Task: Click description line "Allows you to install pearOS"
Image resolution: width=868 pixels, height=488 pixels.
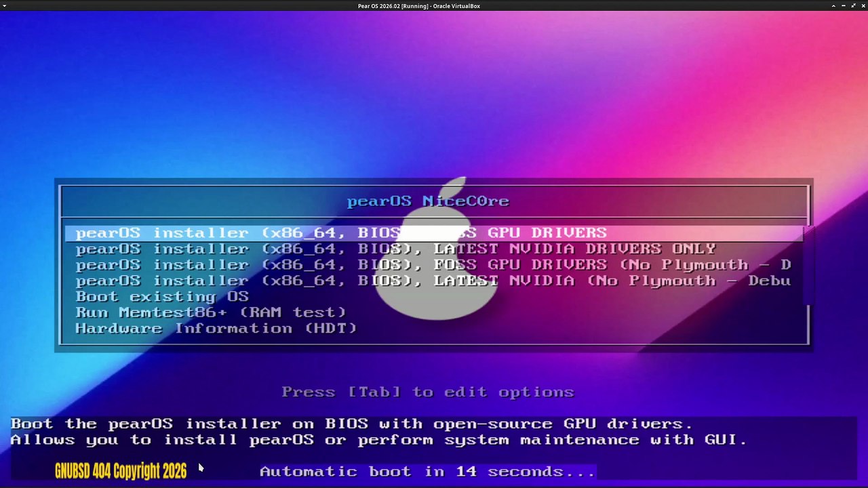Action: 378,440
